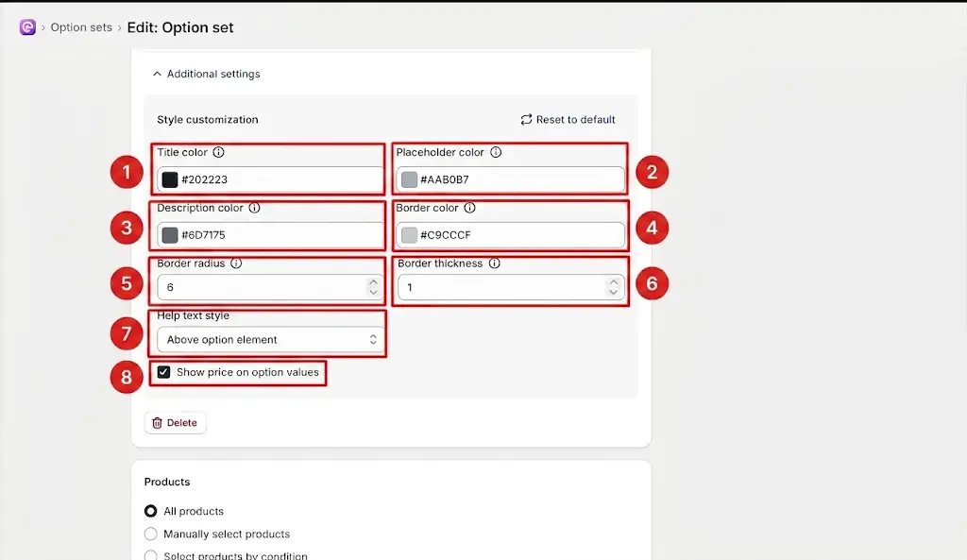This screenshot has height=560, width=967.
Task: Open the Help text style dropdown
Action: (267, 340)
